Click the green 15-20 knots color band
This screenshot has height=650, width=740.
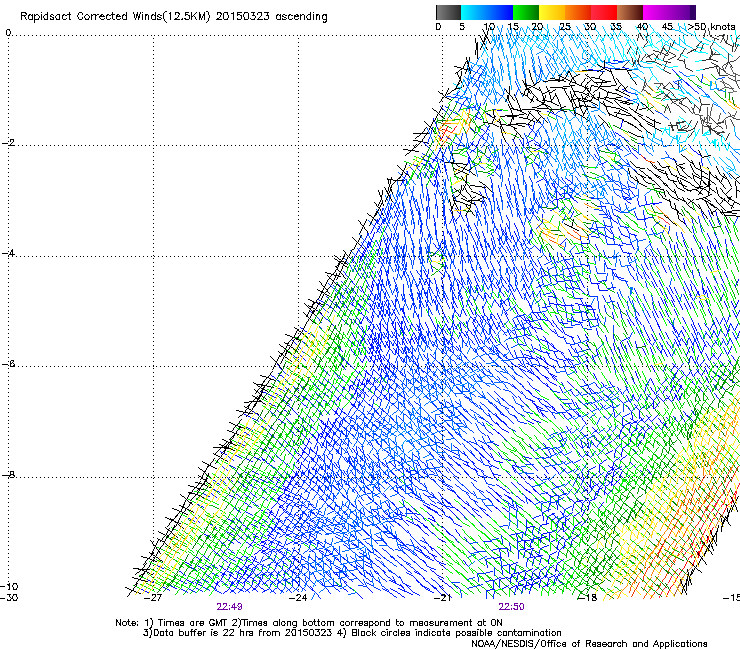(x=526, y=12)
